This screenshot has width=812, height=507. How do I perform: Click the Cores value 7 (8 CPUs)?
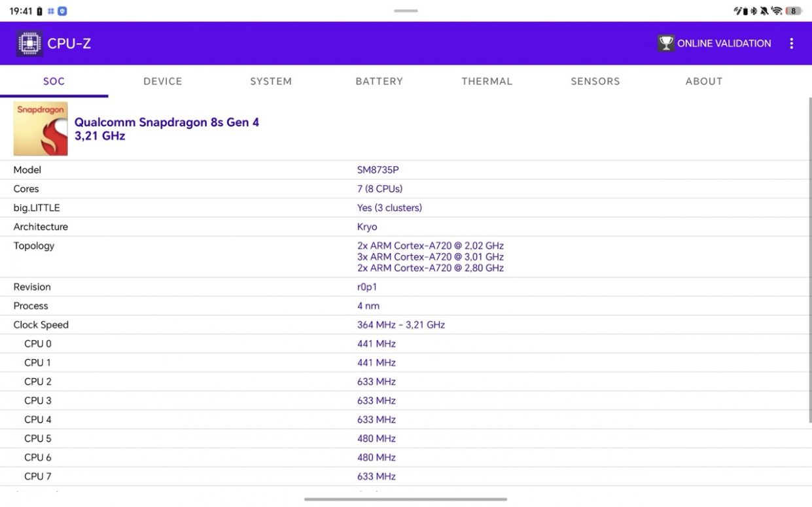(380, 189)
